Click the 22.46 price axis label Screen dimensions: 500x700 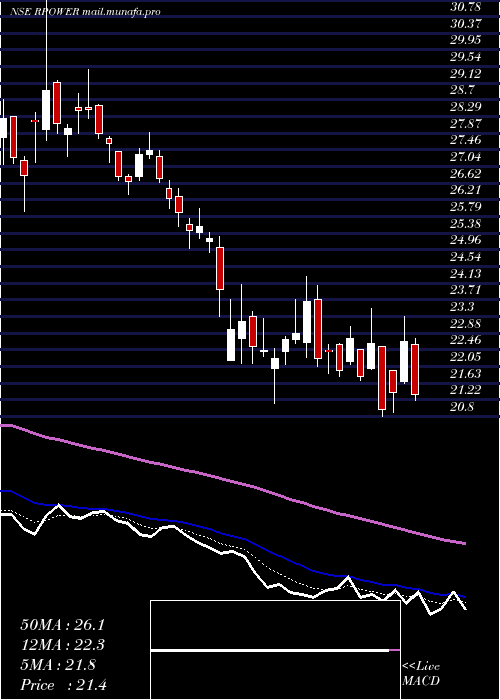466,341
